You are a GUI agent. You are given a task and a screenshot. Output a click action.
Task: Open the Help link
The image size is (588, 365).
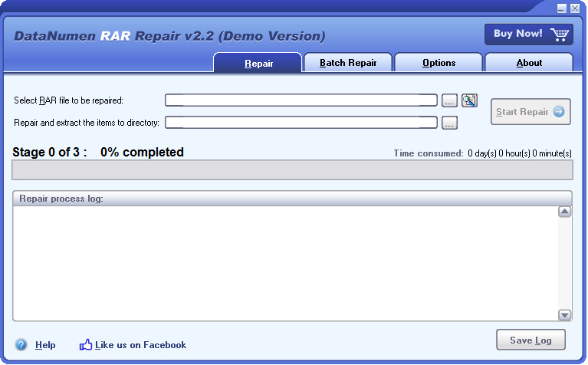tap(45, 345)
